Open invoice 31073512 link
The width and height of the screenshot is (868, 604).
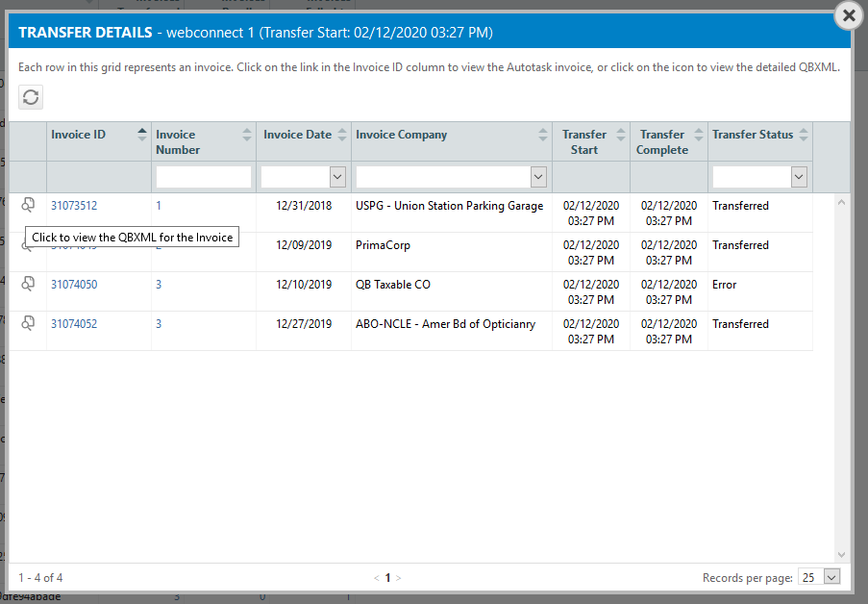tap(74, 206)
